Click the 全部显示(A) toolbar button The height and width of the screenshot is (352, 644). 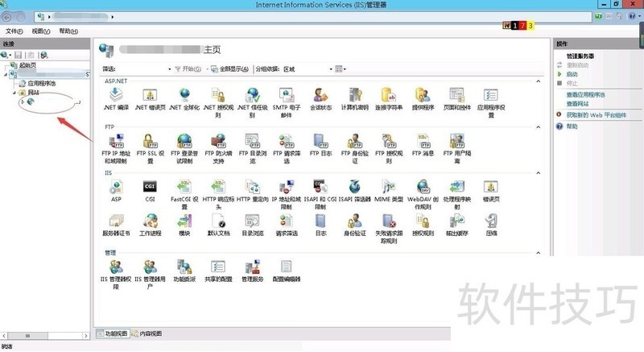click(x=229, y=69)
